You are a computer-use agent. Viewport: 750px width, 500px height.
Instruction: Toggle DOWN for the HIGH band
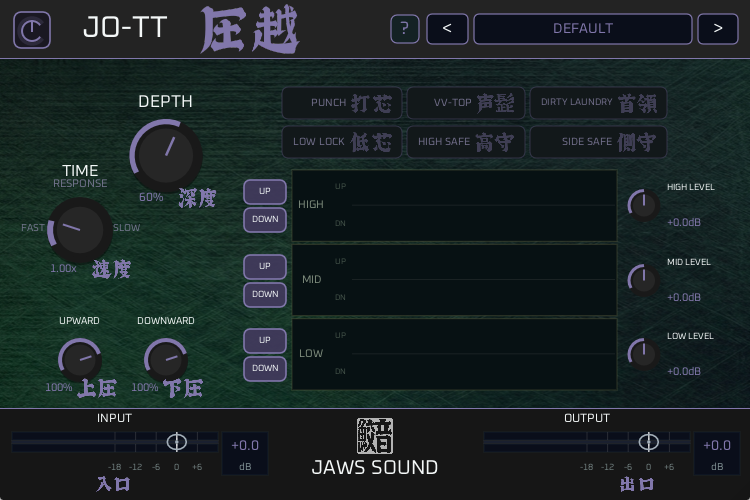click(265, 220)
